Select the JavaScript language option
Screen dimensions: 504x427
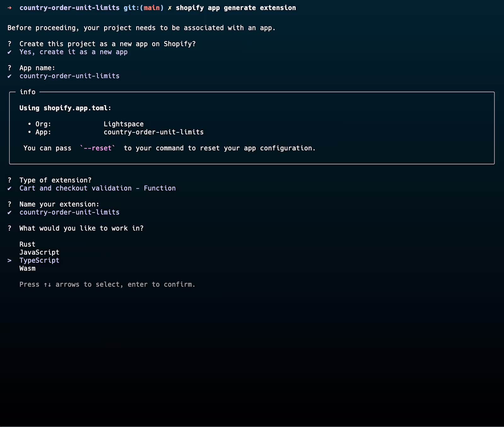(x=39, y=252)
